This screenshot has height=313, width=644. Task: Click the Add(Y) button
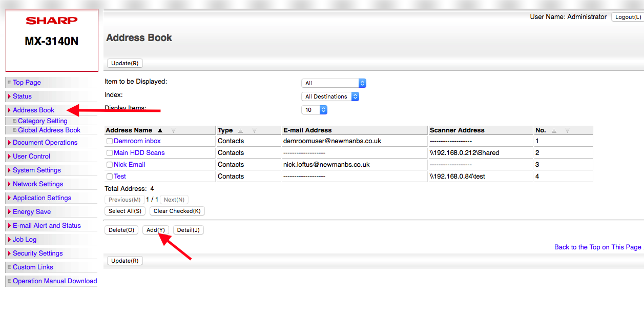[155, 229]
